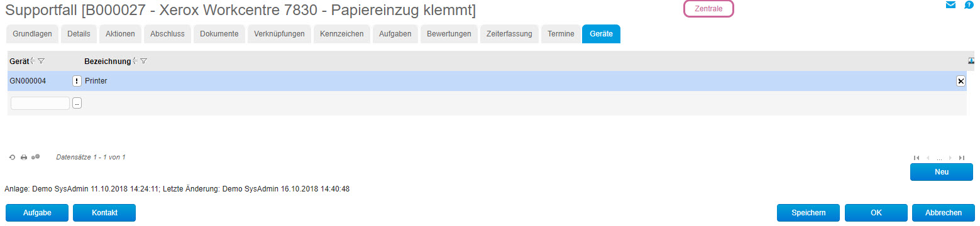980x226 pixels.
Task: Open the Zeiterfassung tab
Action: tap(509, 34)
